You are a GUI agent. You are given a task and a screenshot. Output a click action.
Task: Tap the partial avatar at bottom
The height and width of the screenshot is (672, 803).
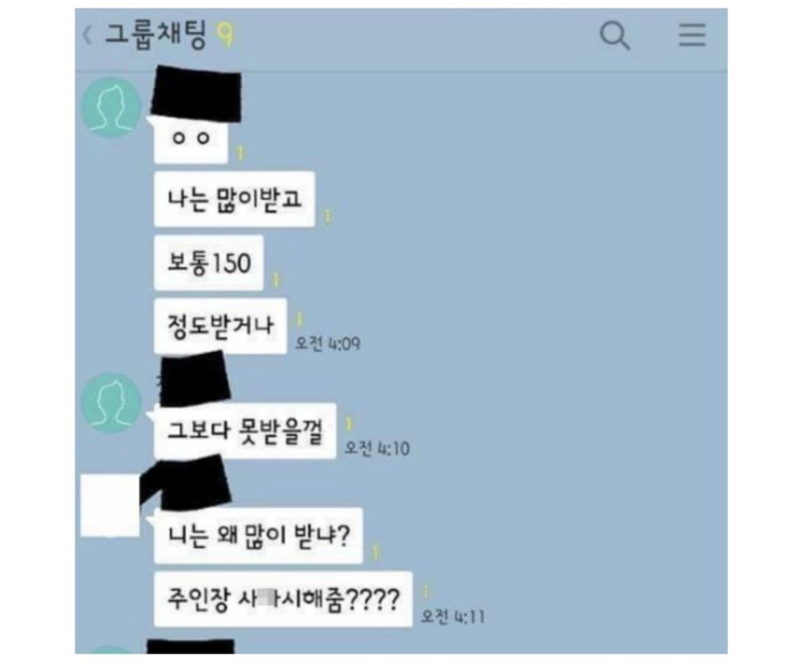(110, 650)
